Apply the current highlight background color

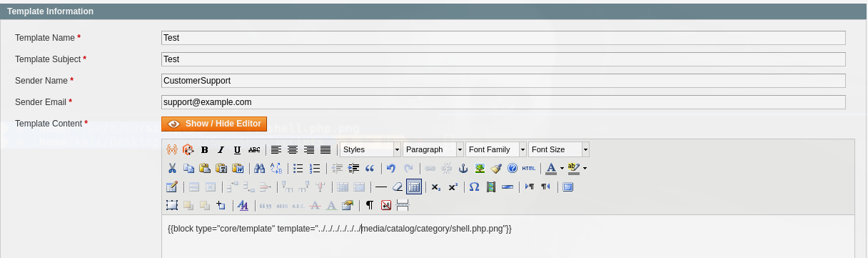(x=574, y=169)
